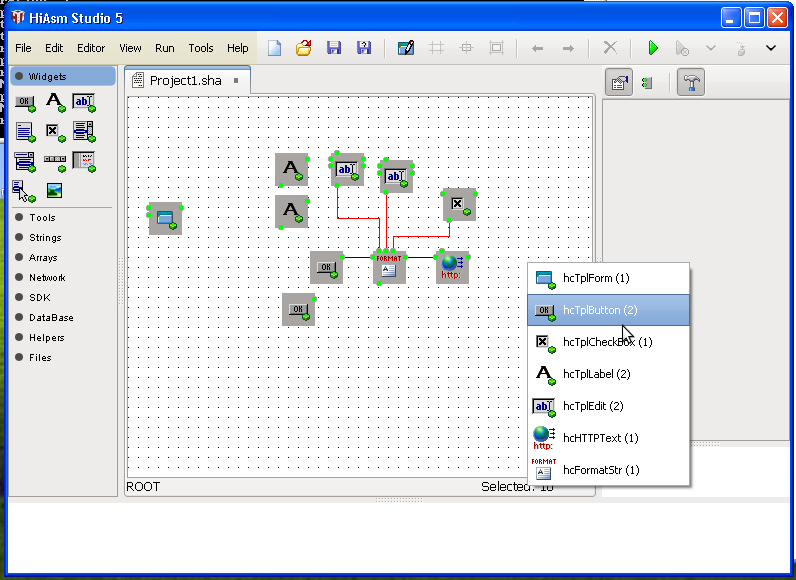Expand the Tools palette group
Viewport: 796px width, 580px height.
coord(42,217)
